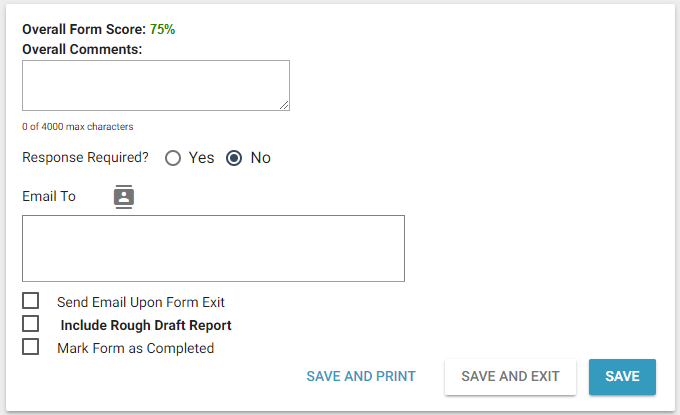Tick the Include Rough Draft Report checkbox

pos(31,324)
